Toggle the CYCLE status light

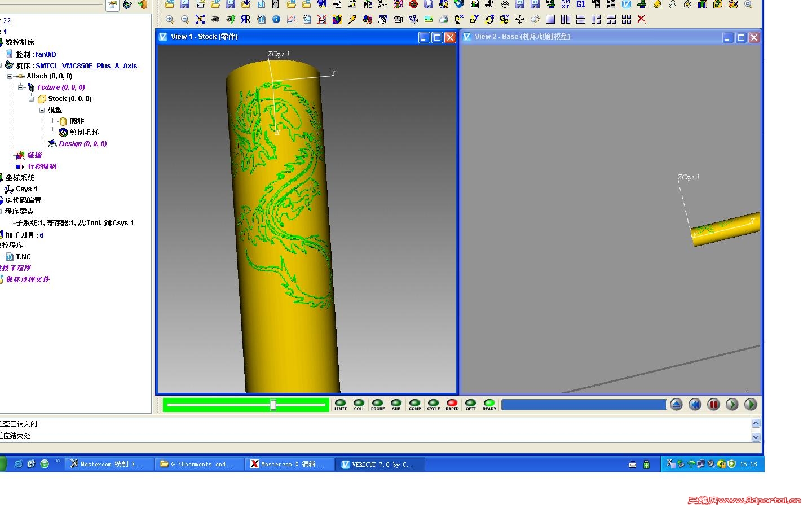point(434,405)
